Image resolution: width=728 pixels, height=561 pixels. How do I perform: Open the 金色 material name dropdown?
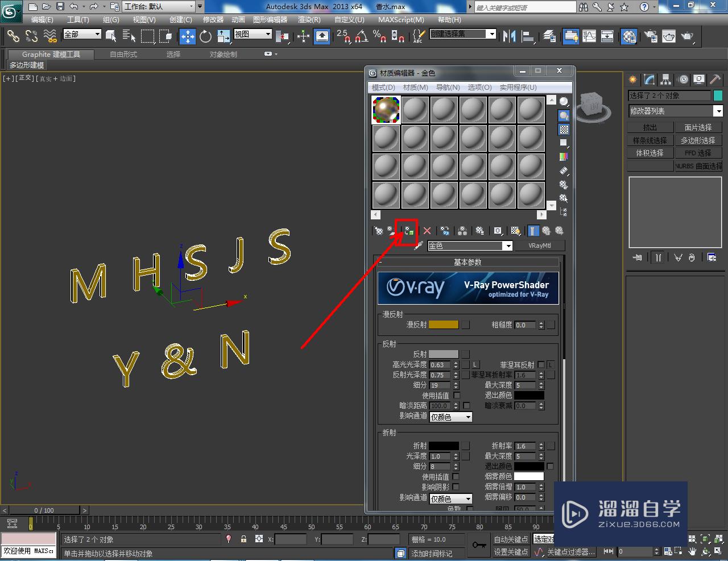click(507, 246)
